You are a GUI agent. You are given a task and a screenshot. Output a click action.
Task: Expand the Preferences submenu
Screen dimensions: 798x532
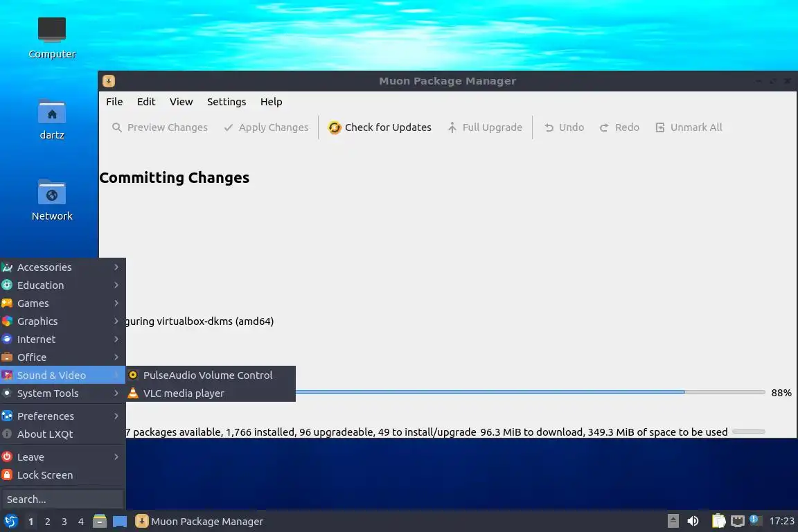coord(116,416)
